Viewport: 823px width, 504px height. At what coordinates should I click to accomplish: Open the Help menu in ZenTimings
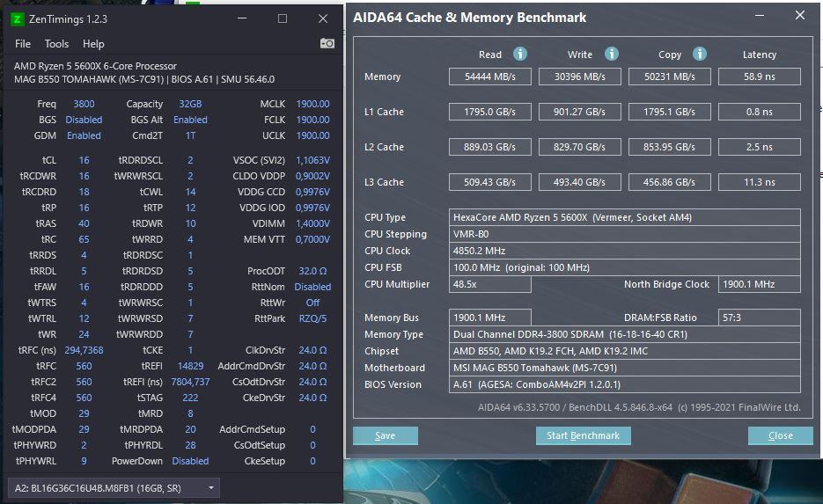(x=93, y=44)
